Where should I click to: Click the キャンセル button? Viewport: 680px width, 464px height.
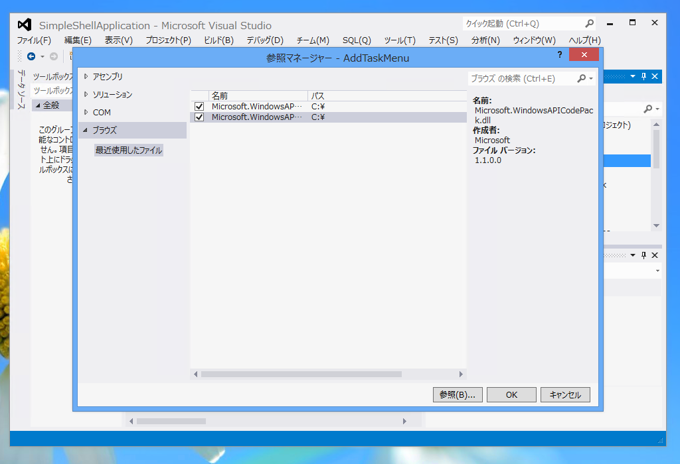coord(565,395)
